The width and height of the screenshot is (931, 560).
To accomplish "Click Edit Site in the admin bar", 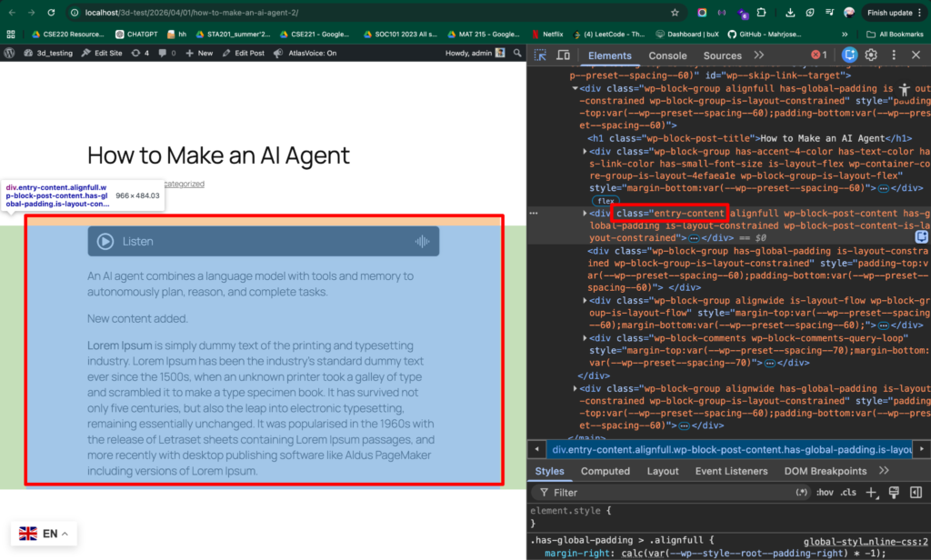I will pyautogui.click(x=102, y=53).
